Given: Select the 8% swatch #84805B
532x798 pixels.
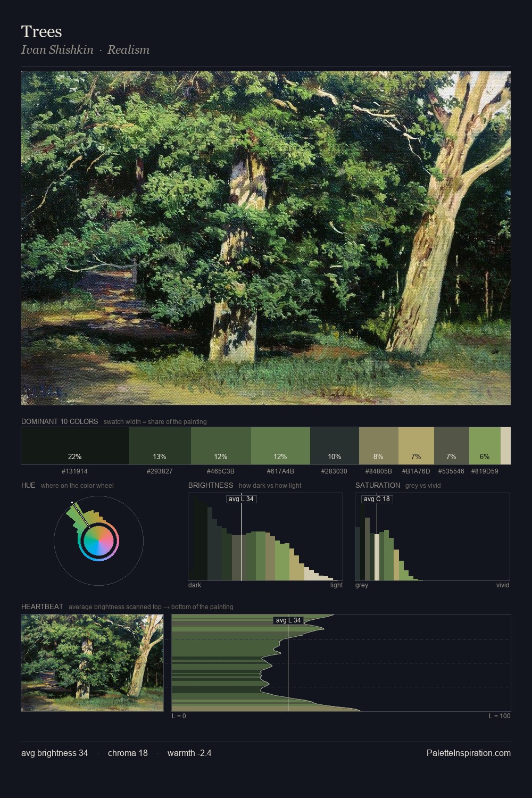Looking at the screenshot, I should point(379,446).
